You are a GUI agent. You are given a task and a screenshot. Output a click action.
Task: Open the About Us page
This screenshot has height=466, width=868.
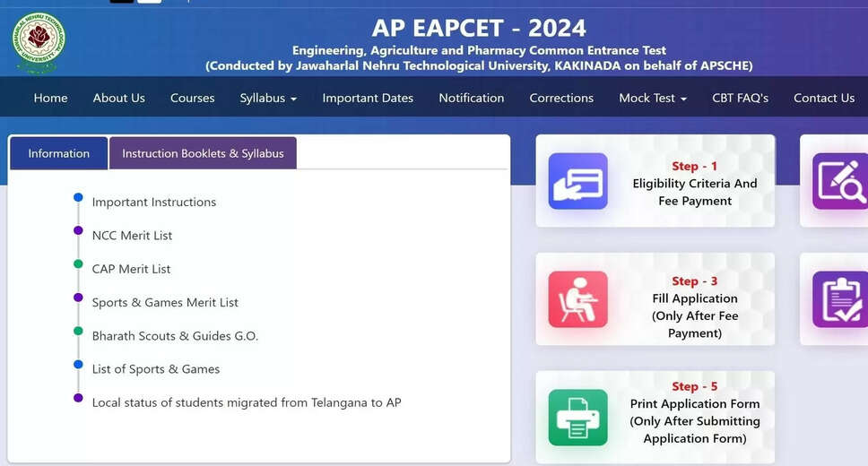(119, 98)
